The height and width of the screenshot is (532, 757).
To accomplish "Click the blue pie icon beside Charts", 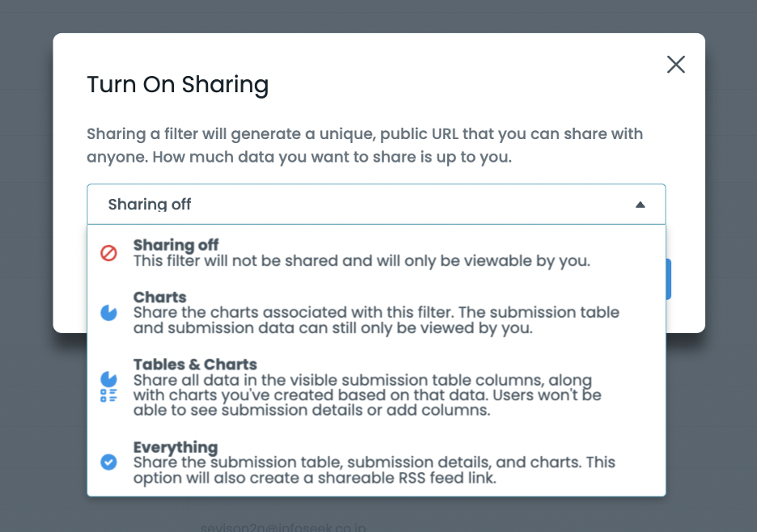I will click(x=108, y=313).
